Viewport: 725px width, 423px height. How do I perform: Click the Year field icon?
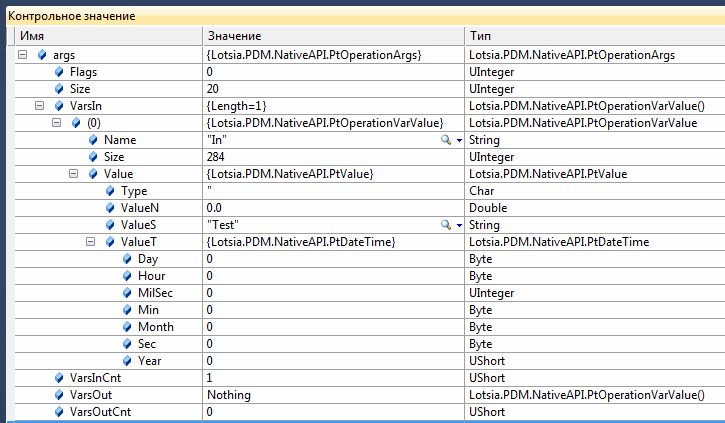[x=127, y=361]
